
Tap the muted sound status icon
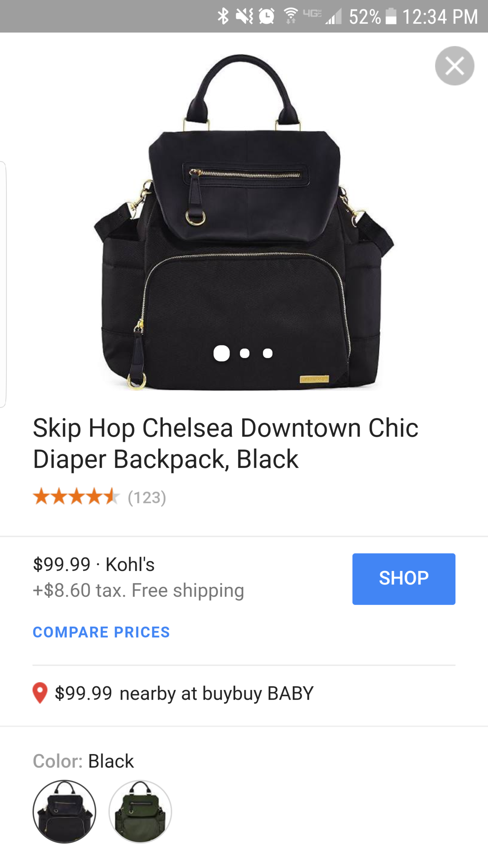click(244, 17)
